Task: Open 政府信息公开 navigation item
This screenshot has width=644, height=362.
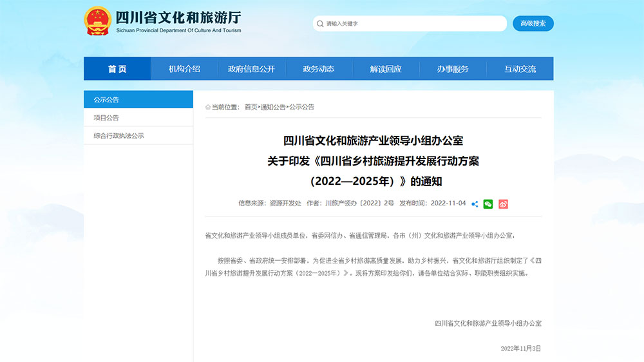Action: 251,69
